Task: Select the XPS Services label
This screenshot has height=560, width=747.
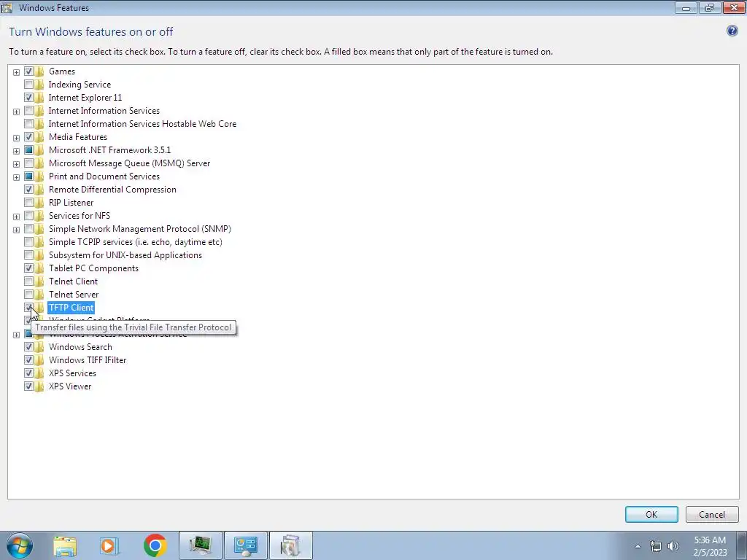Action: 72,373
